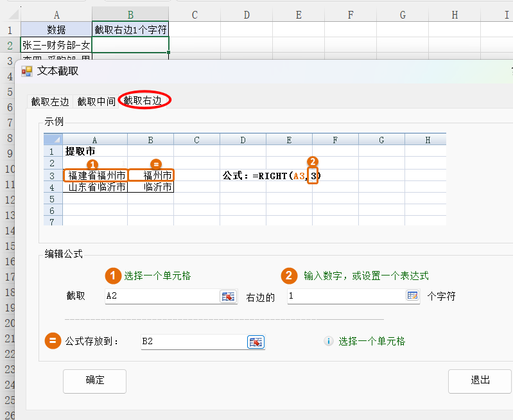Screen dimensions: 513x420
Task: Focus the character count field containing 1
Action: point(345,296)
